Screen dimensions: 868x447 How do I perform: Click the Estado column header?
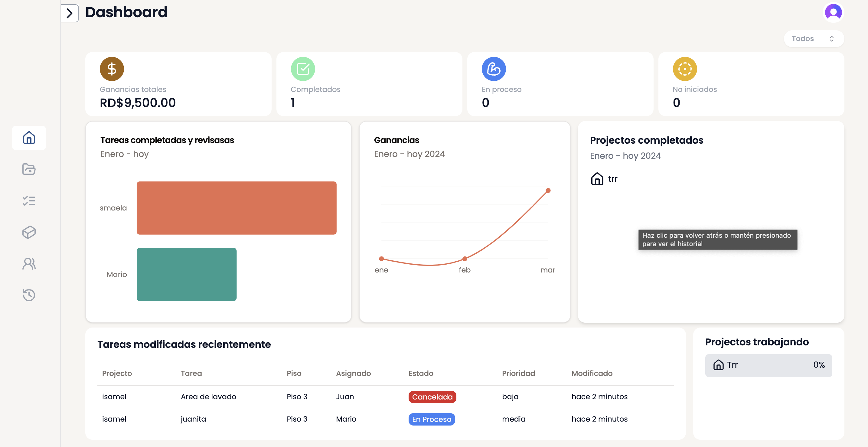pyautogui.click(x=420, y=373)
